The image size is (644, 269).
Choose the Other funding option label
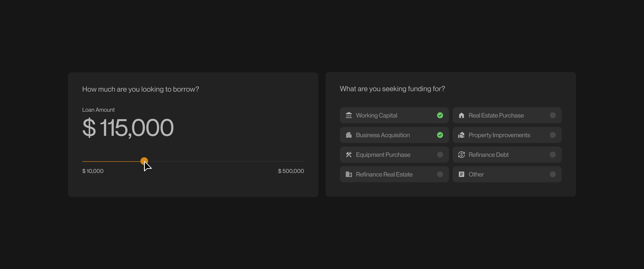point(476,174)
